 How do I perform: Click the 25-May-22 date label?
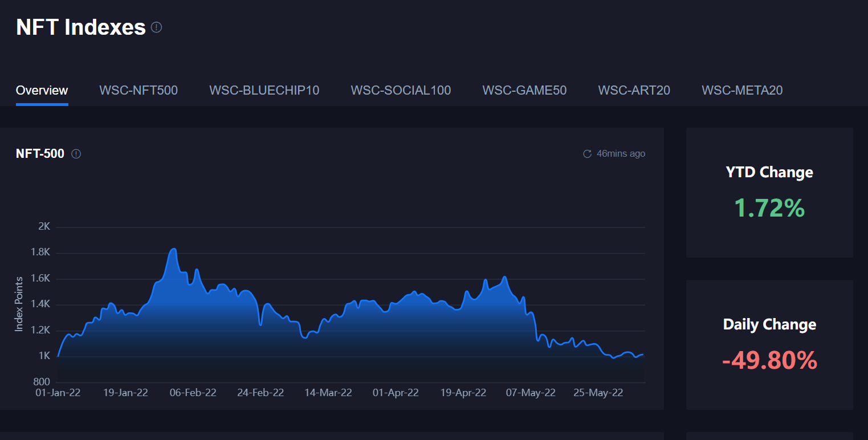pyautogui.click(x=598, y=393)
